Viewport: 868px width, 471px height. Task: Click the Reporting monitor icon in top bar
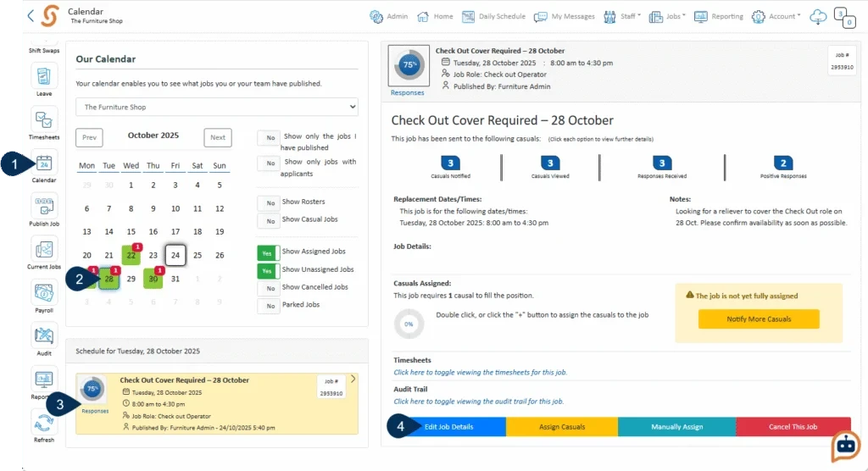tap(701, 17)
